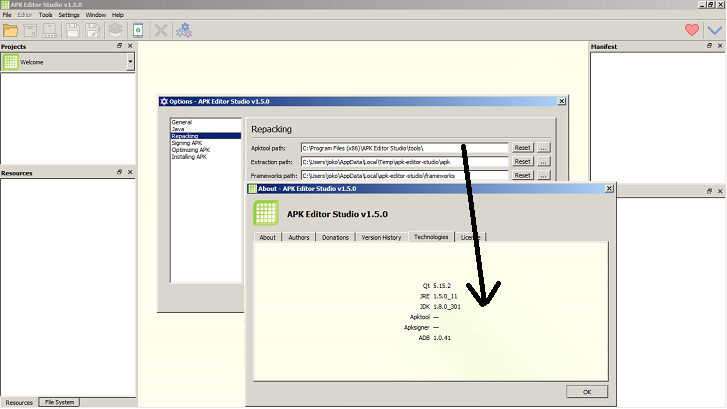Open the Android device manager icon

pos(138,31)
